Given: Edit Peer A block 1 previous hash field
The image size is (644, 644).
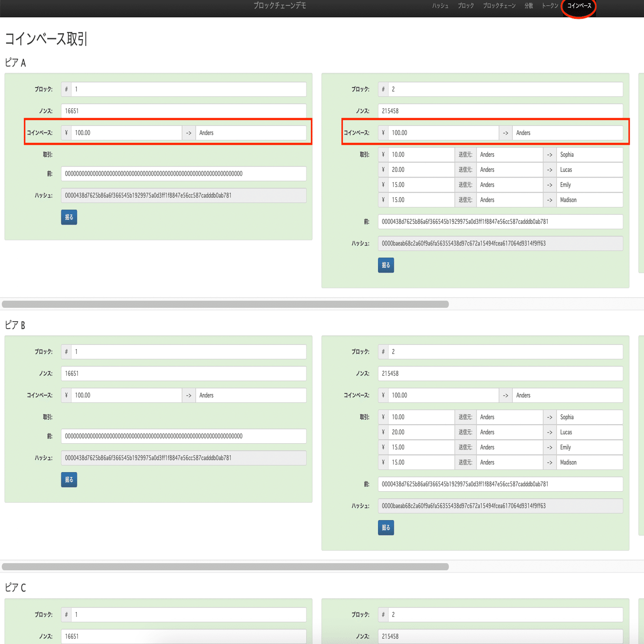Looking at the screenshot, I should click(184, 174).
